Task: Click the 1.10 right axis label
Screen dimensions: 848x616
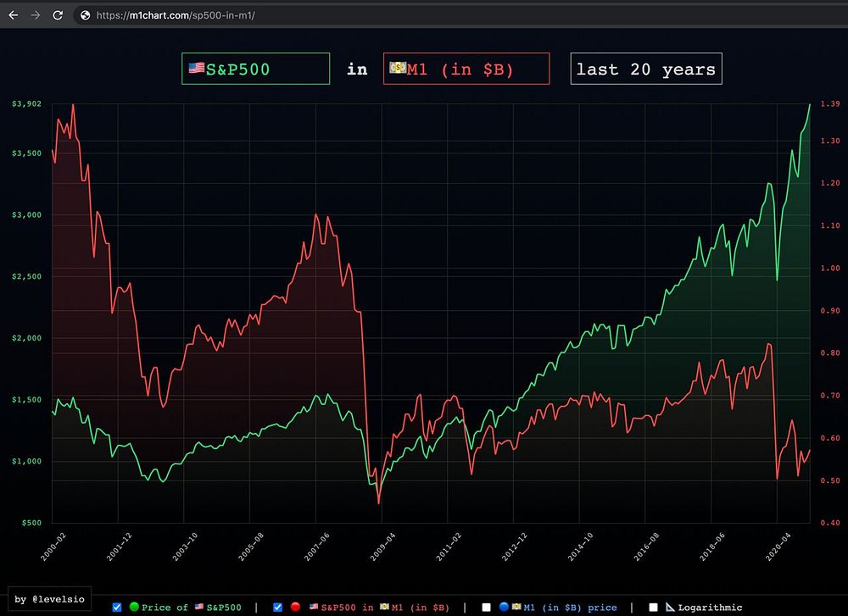Action: 830,226
